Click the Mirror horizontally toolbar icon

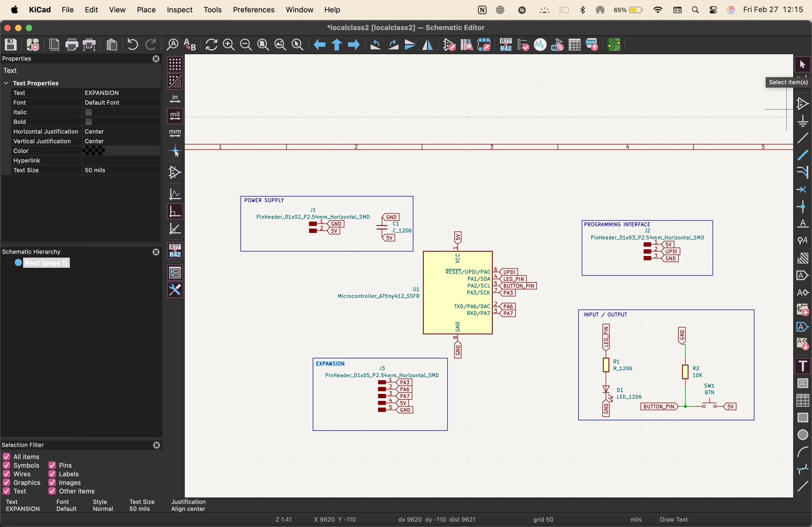pyautogui.click(x=427, y=45)
